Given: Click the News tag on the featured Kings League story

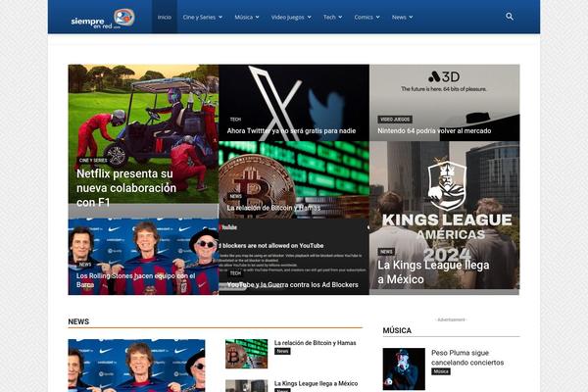Looking at the screenshot, I should 386,252.
